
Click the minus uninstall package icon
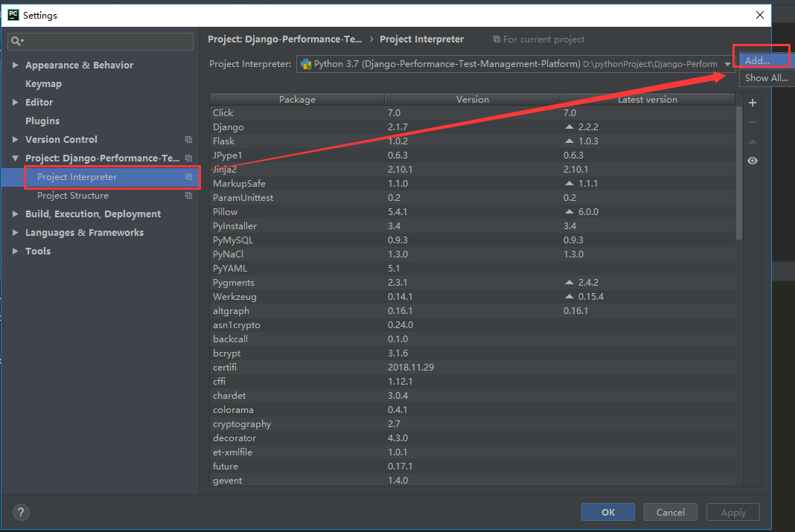click(x=753, y=122)
